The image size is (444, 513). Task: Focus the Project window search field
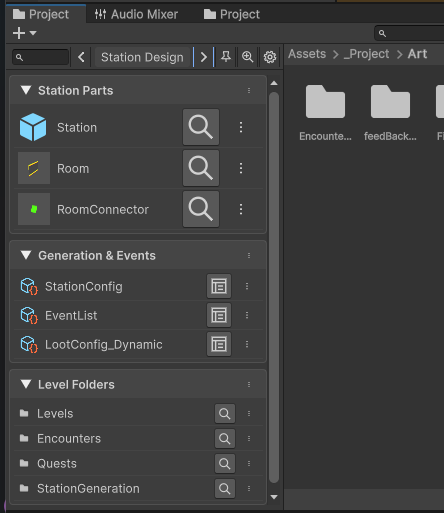point(409,33)
